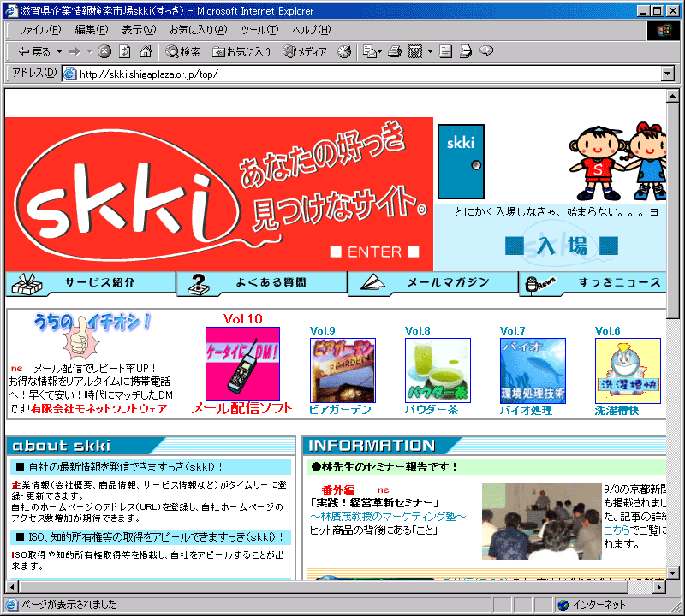
Task: Refresh the page using the toolbar
Action: (x=125, y=52)
